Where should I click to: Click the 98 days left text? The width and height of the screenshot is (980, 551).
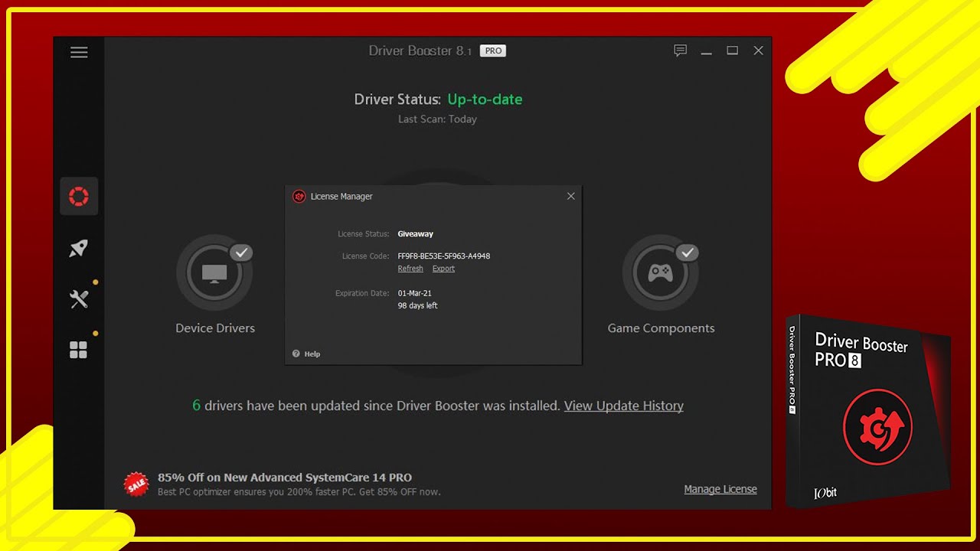pos(418,305)
